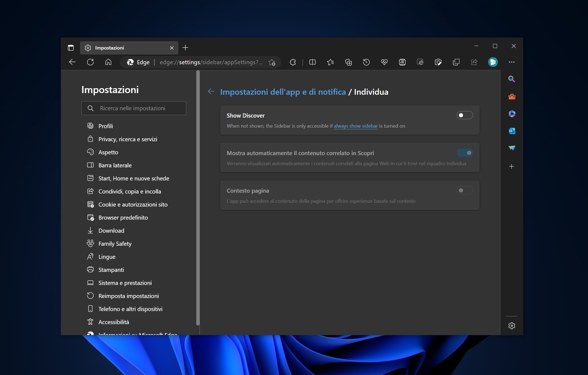The height and width of the screenshot is (375, 588).
Task: Open the Math Solver icon
Action: click(402, 62)
